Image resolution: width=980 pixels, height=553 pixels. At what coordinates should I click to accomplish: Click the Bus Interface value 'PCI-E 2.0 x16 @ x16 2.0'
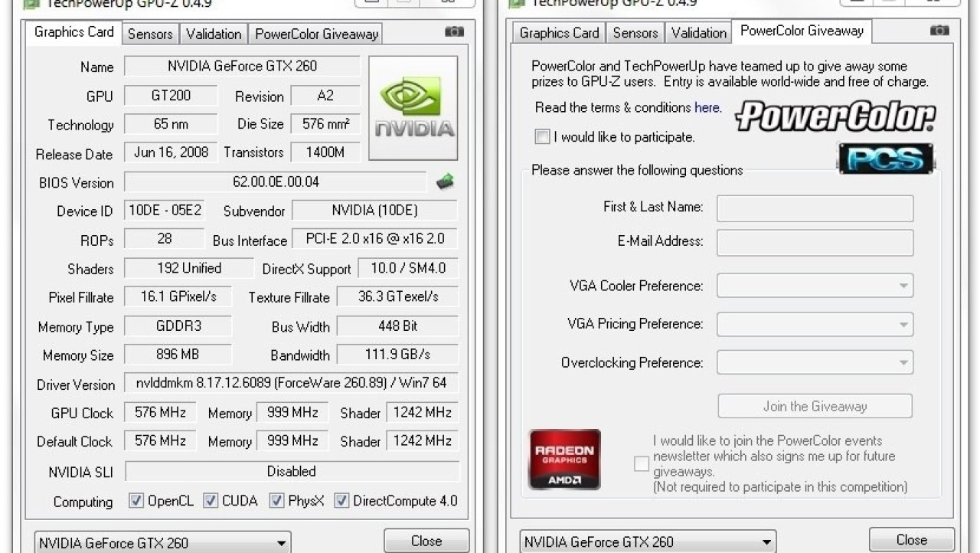coord(375,239)
